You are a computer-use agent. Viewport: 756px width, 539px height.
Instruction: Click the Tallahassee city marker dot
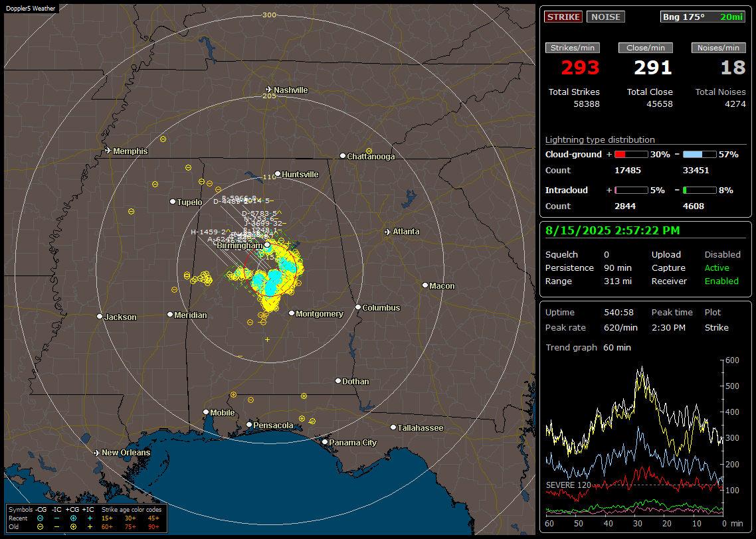[393, 427]
